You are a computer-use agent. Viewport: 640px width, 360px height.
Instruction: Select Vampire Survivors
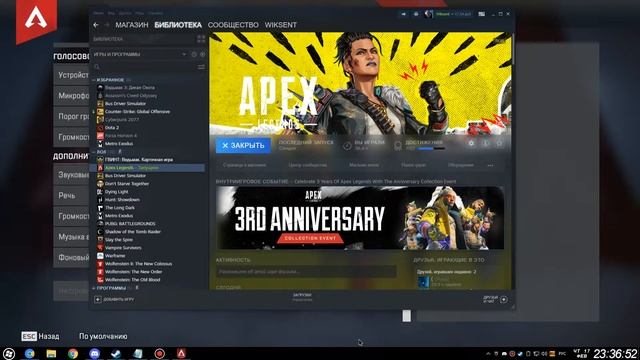[123, 248]
